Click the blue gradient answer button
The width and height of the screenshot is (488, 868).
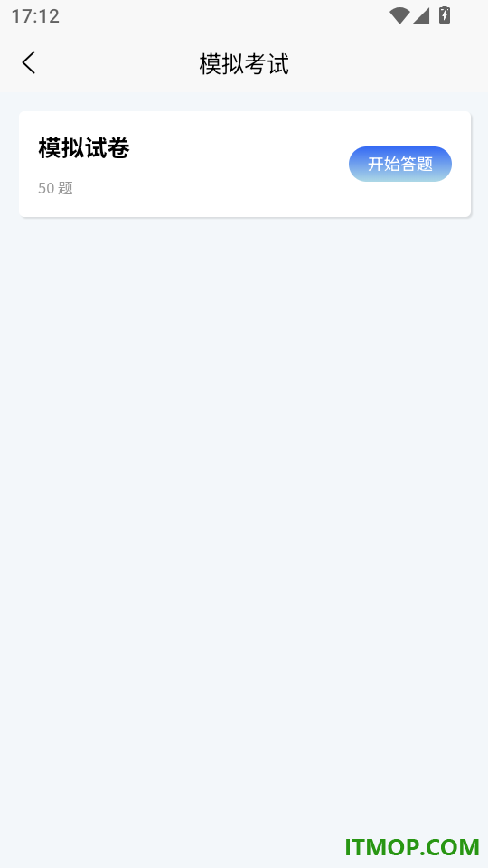[400, 164]
